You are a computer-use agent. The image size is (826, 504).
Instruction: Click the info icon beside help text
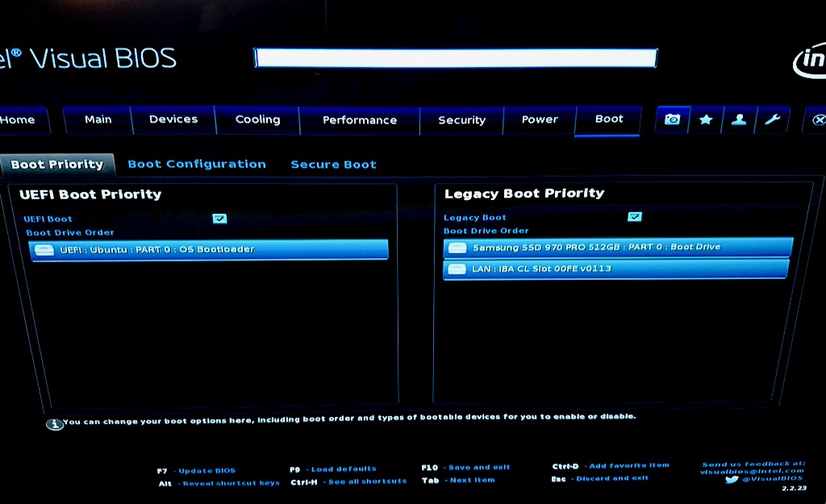pyautogui.click(x=54, y=423)
